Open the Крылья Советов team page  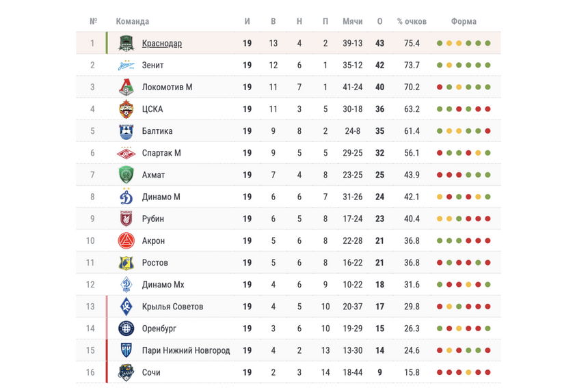tap(172, 307)
